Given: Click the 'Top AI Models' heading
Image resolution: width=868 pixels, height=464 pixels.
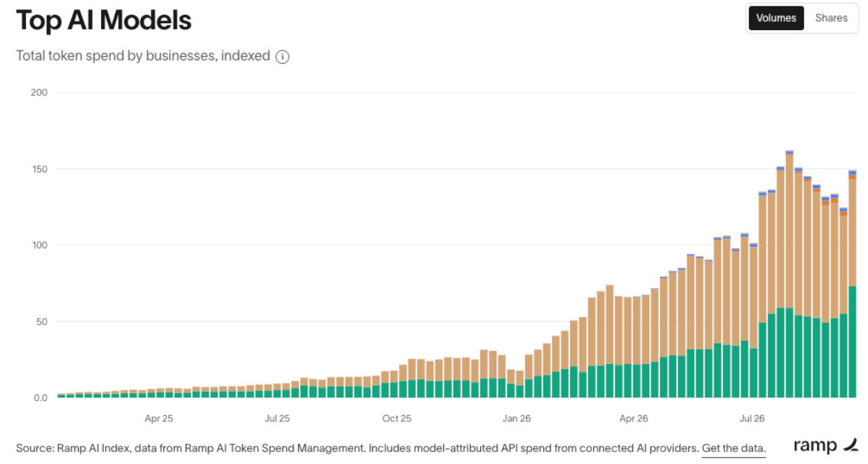Looking at the screenshot, I should 104,20.
